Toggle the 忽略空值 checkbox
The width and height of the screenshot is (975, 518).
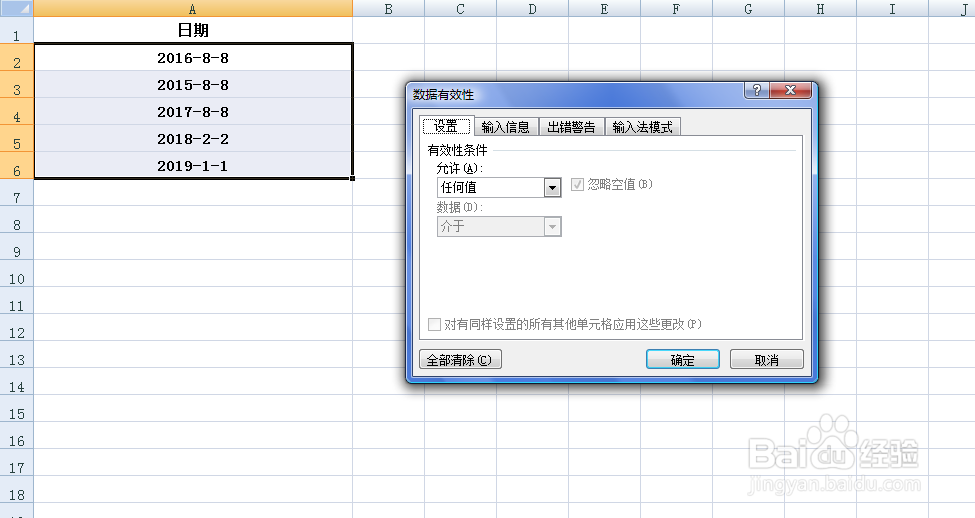tap(577, 185)
